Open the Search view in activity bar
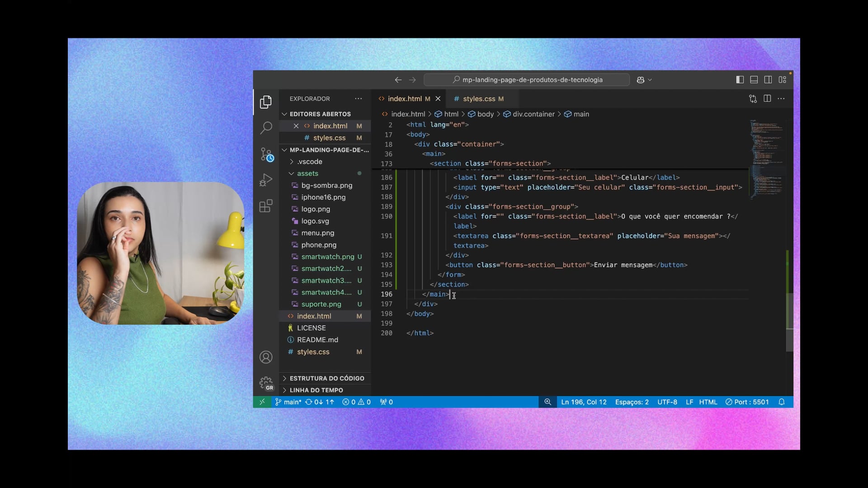 (266, 128)
